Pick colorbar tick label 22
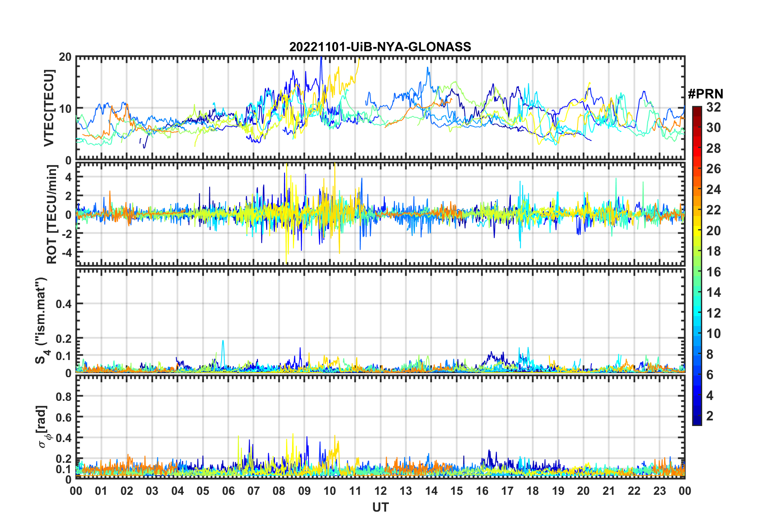This screenshot has height=532, width=761. [713, 210]
